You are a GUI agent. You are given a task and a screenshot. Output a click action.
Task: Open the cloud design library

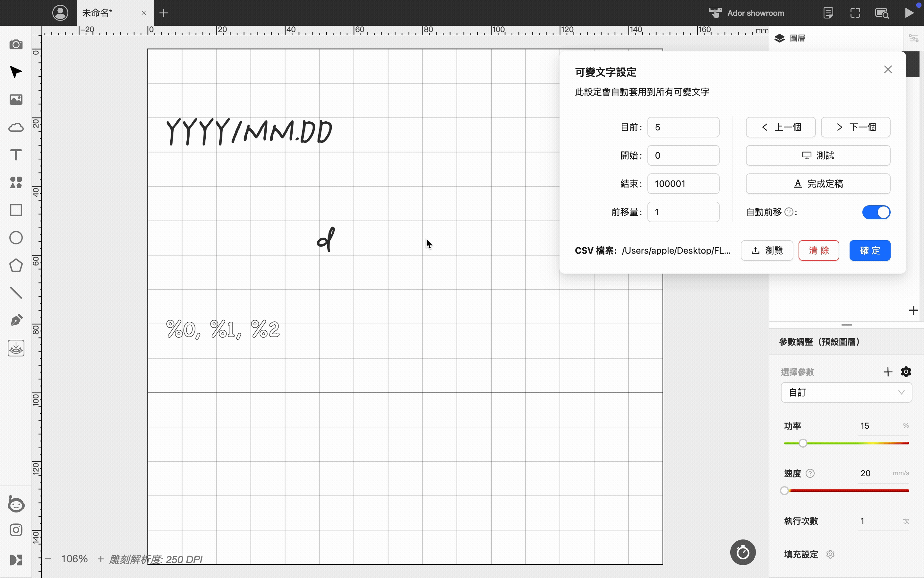pyautogui.click(x=16, y=127)
